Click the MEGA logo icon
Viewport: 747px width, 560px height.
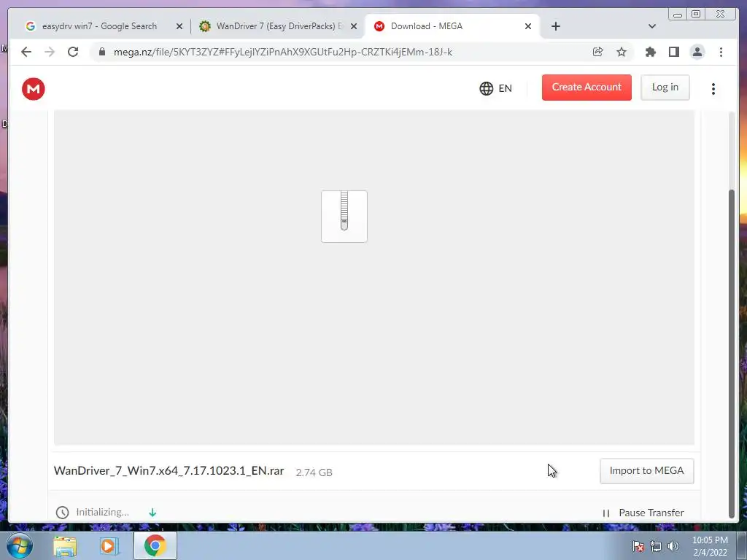tap(34, 88)
